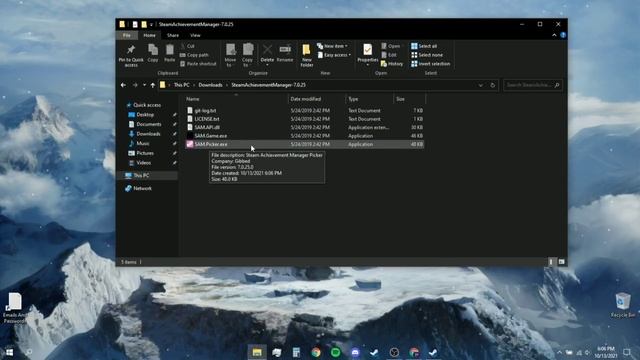Click Downloads in address bar
This screenshot has height=360, width=640.
210,85
